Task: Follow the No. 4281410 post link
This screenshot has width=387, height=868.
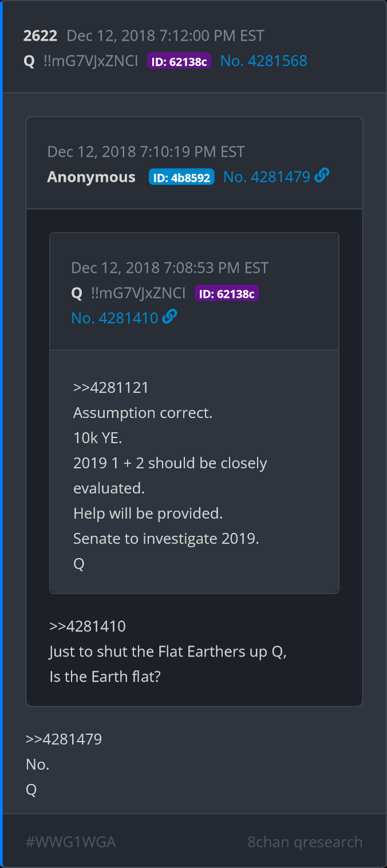Action: tap(114, 318)
